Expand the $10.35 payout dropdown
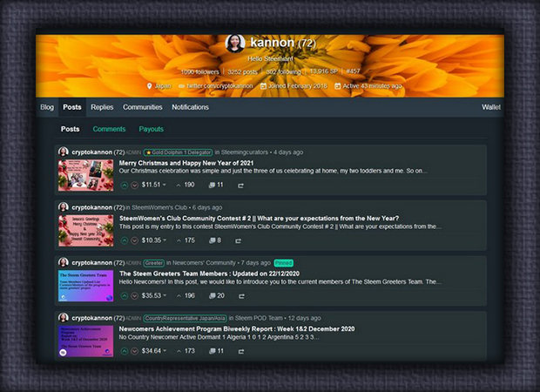The height and width of the screenshot is (392, 540). tap(153, 240)
